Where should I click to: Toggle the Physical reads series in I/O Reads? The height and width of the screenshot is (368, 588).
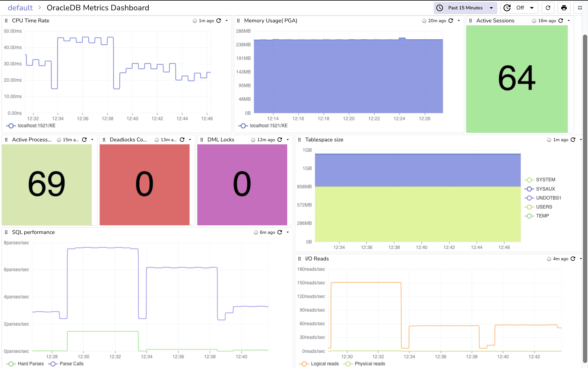(x=370, y=364)
